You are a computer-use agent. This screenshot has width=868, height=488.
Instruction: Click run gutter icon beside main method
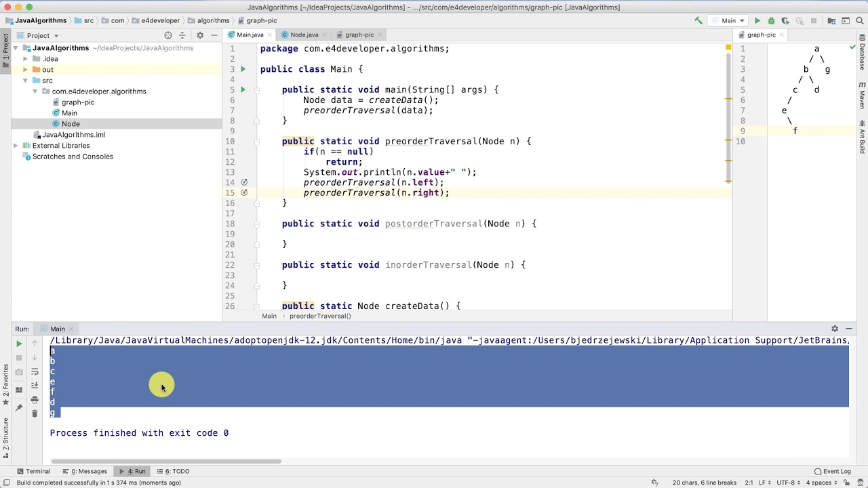tap(243, 89)
